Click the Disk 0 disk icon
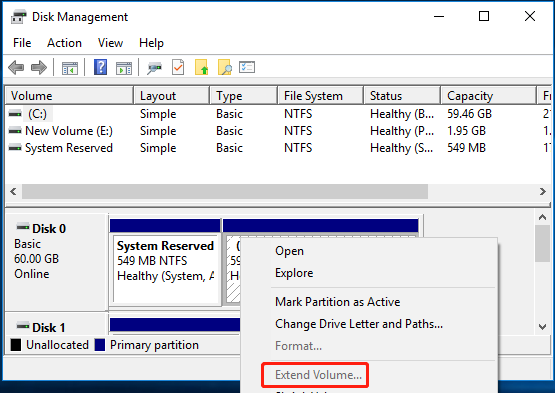This screenshot has width=555, height=393. coord(23,227)
